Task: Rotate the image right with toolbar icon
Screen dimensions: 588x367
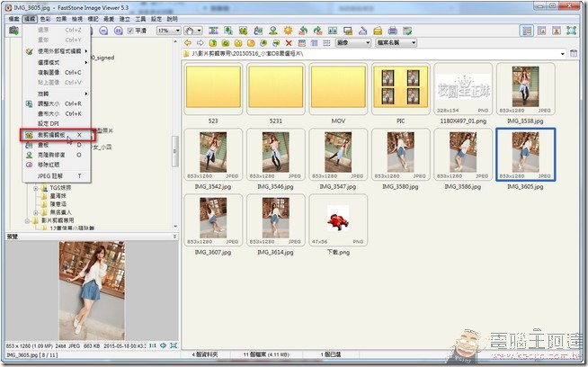Action: tap(318, 31)
